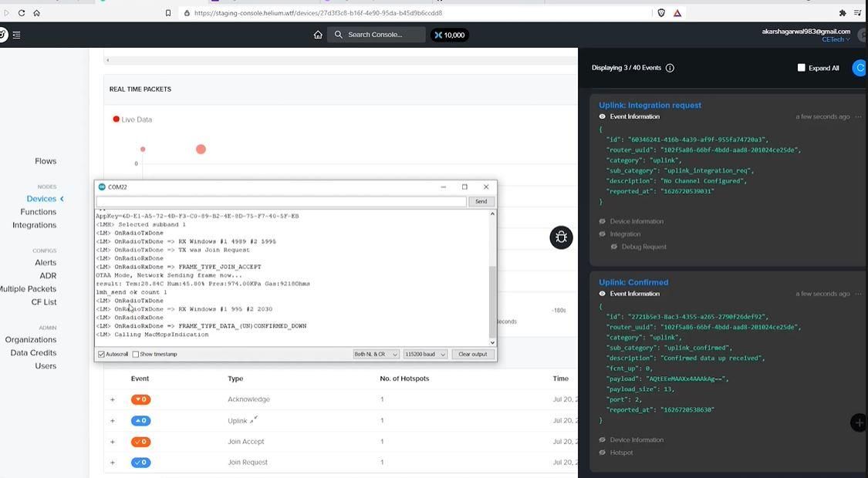Expand the Acknowledge event row
This screenshot has height=478, width=868.
(x=113, y=399)
